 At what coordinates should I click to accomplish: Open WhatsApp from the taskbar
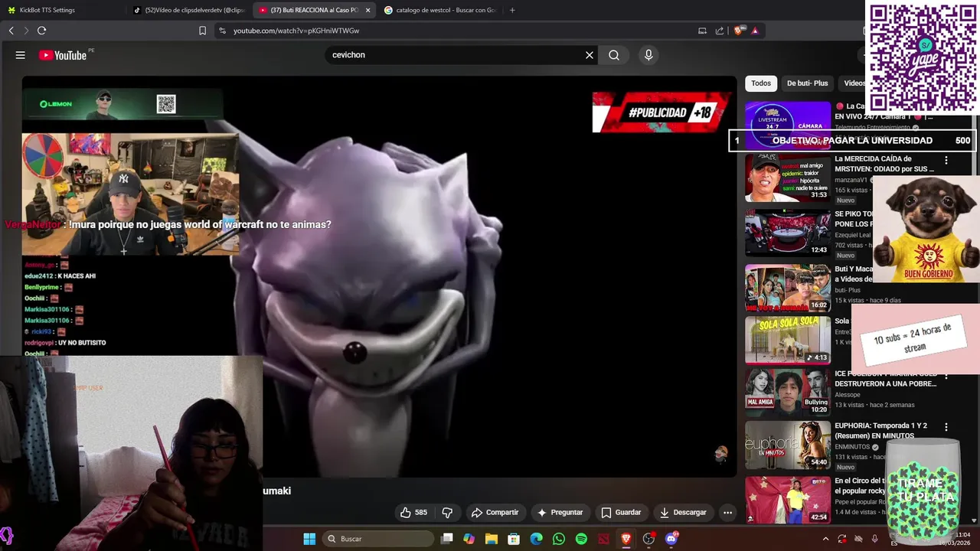[559, 539]
